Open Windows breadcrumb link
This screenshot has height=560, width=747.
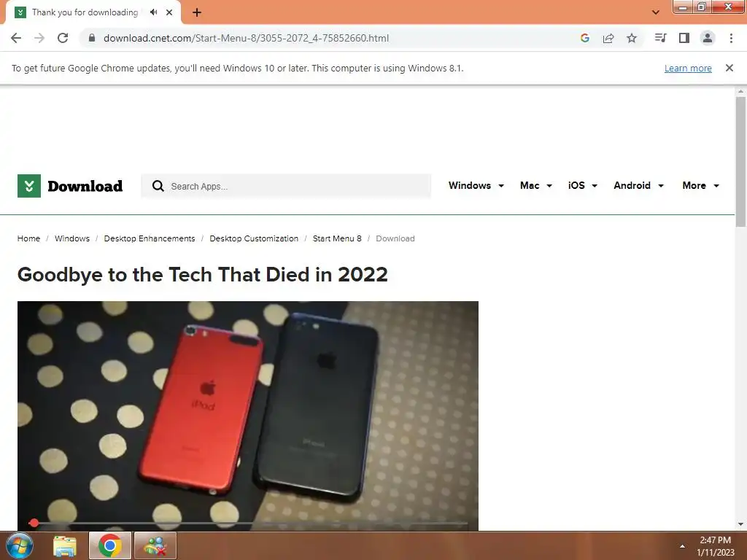(72, 238)
